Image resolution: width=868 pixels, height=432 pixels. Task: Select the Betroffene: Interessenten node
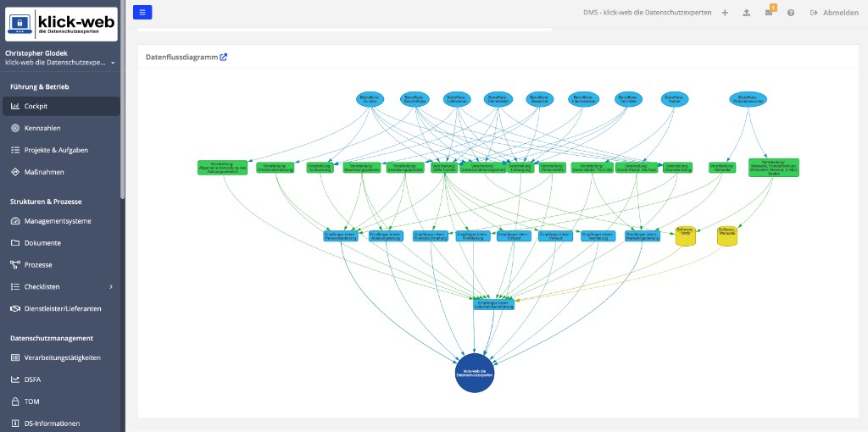(583, 99)
